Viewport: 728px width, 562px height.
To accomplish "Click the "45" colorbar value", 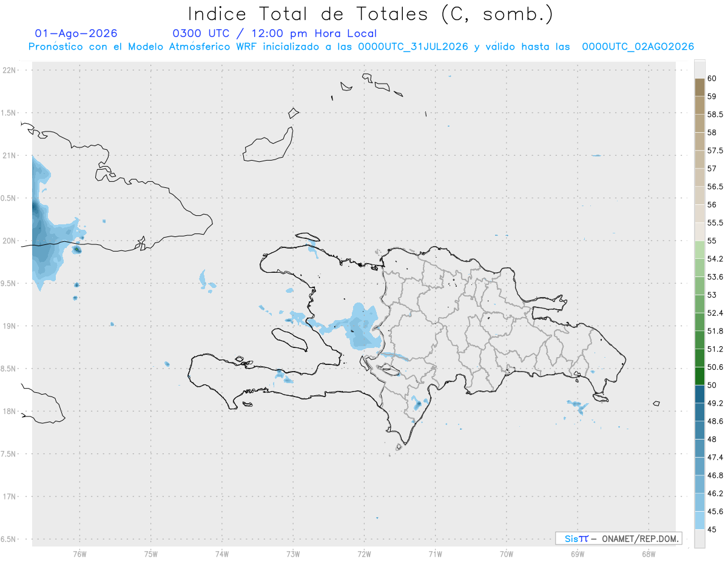I will point(712,529).
